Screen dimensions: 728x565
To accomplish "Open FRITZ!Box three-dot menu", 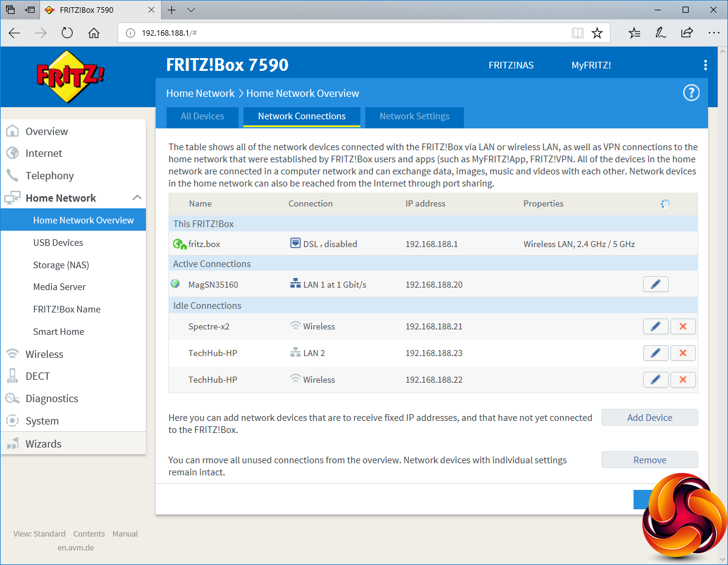I will tap(705, 65).
